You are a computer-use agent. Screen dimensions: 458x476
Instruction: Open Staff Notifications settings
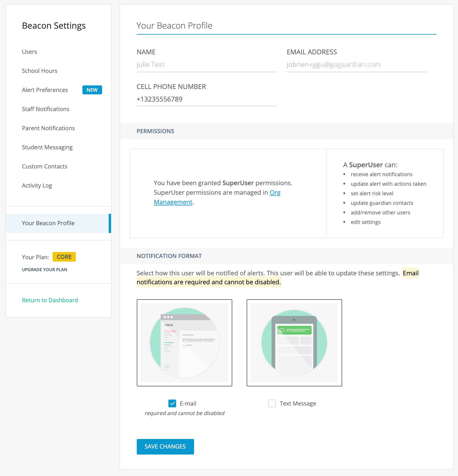pos(46,109)
